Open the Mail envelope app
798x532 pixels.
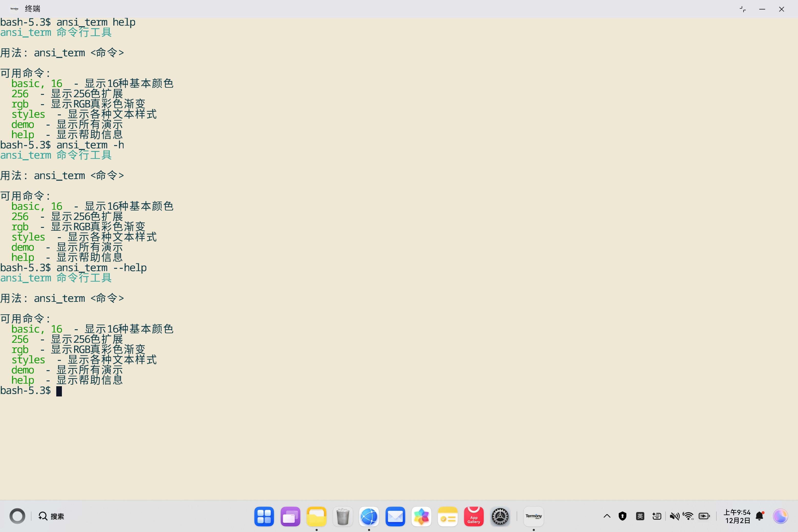point(395,516)
